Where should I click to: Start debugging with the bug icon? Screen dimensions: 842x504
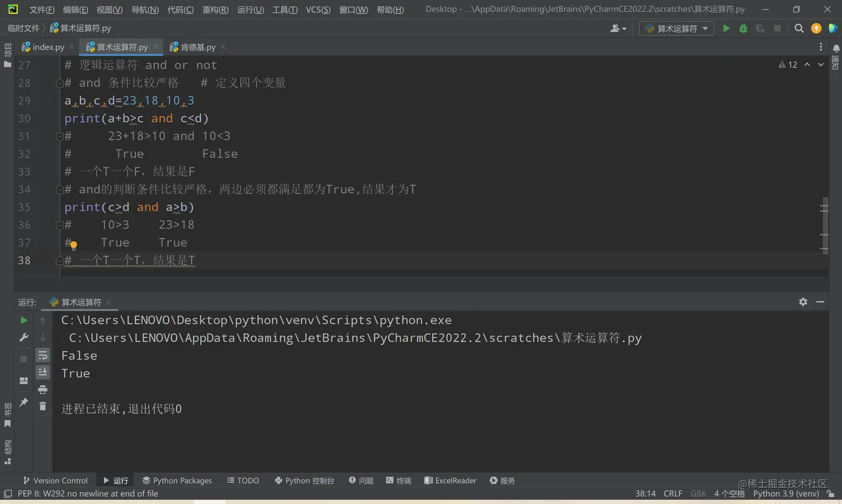tap(743, 28)
